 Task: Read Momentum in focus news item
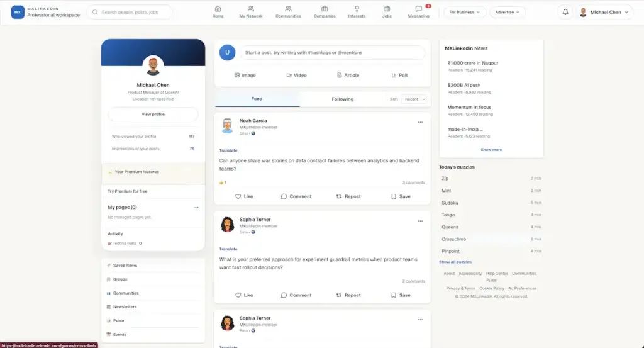[469, 107]
